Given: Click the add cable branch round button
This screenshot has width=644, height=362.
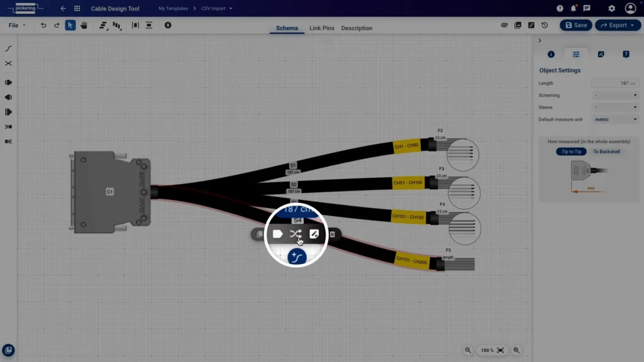Looking at the screenshot, I should [297, 257].
